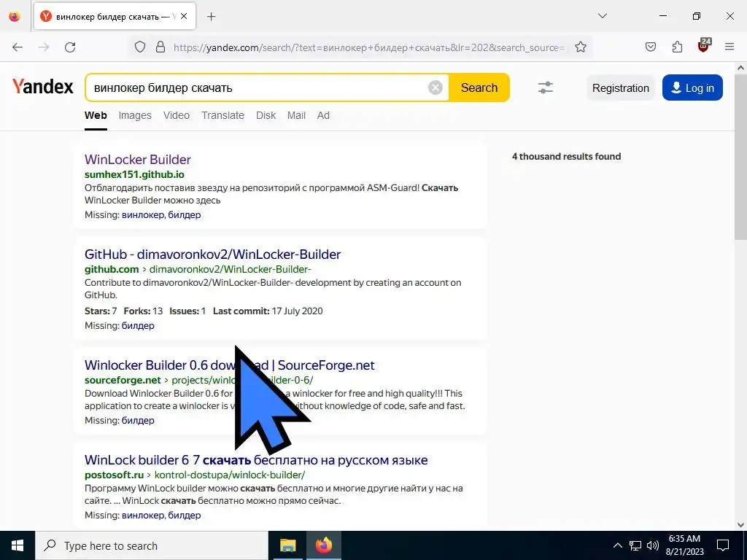747x560 pixels.
Task: Click the postosoft.ru domain link
Action: pos(114,475)
